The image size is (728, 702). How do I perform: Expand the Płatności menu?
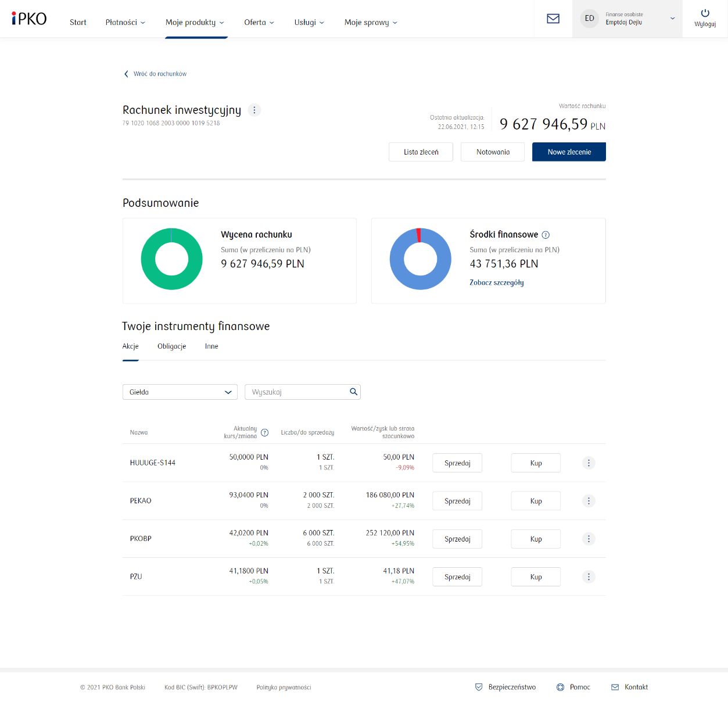[x=125, y=22]
